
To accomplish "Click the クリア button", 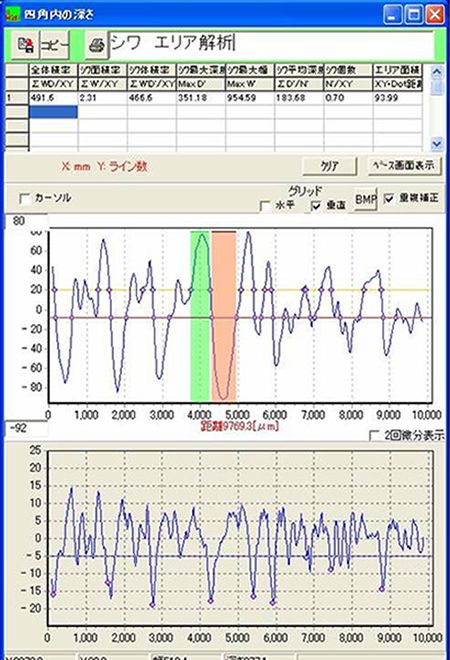I will click(329, 167).
